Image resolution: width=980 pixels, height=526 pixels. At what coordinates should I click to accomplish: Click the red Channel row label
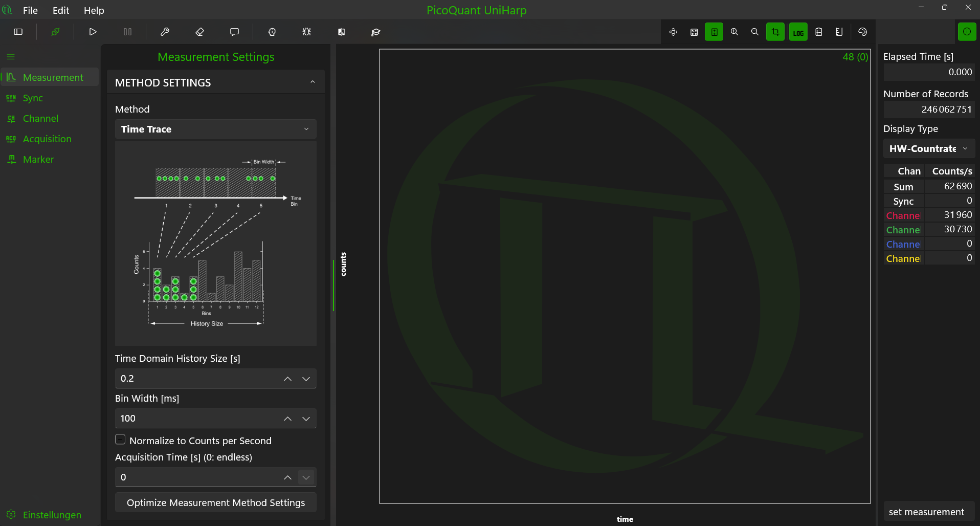(904, 215)
